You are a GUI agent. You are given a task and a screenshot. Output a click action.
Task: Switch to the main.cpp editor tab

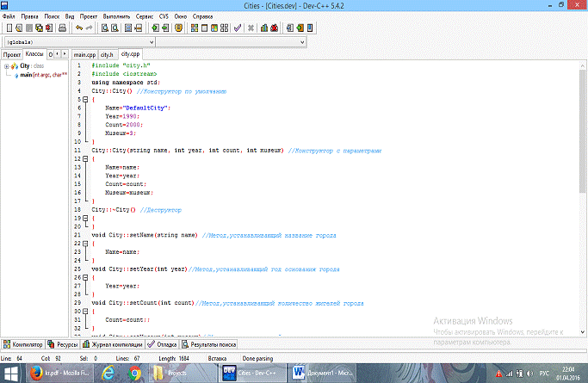[x=84, y=53]
